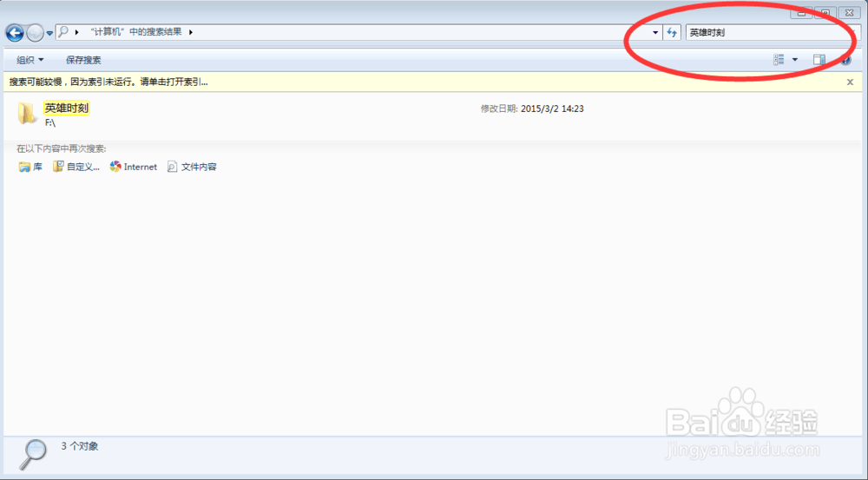
Task: Dismiss the index notification bar
Action: (x=851, y=82)
